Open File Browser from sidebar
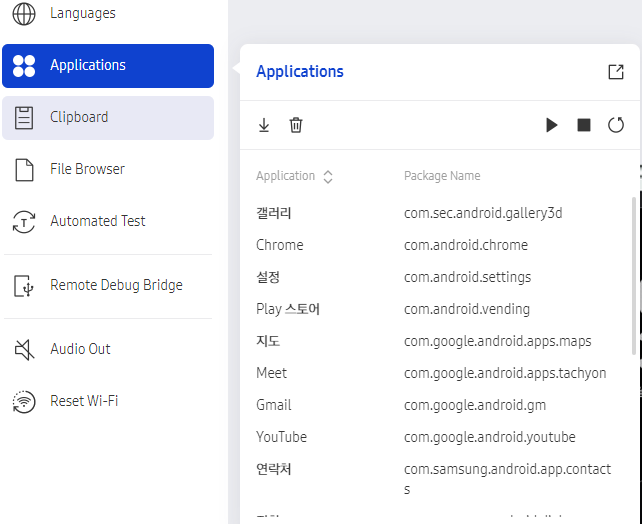The width and height of the screenshot is (642, 524). click(108, 169)
